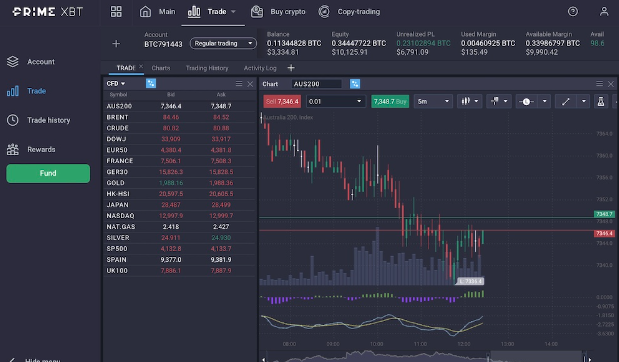Select the GOLD row in symbol list
Screen dimensions: 619x362
coord(180,183)
